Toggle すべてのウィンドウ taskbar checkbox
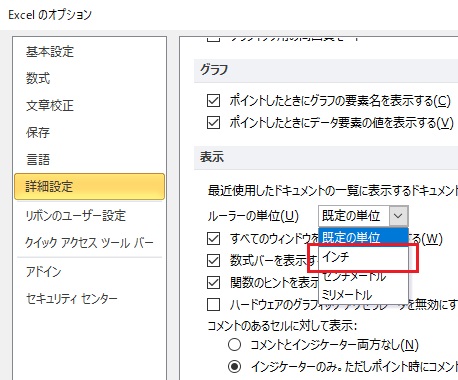Image resolution: width=458 pixels, height=380 pixels. 213,239
